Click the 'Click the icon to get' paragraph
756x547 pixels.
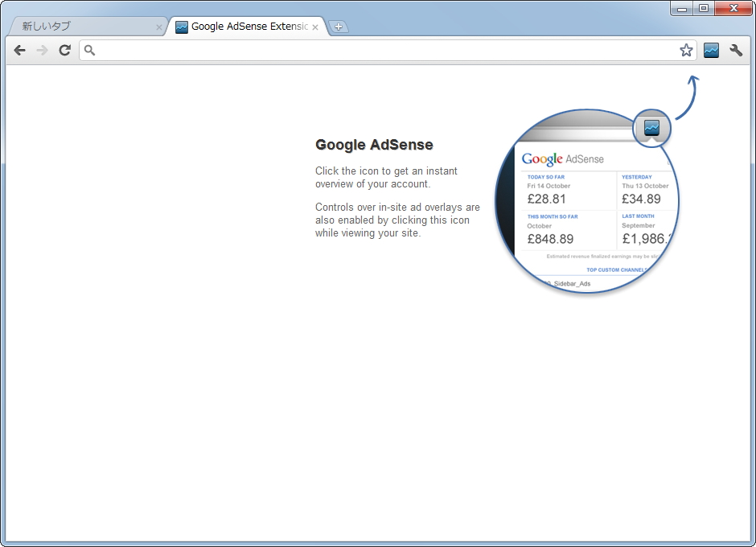click(386, 178)
